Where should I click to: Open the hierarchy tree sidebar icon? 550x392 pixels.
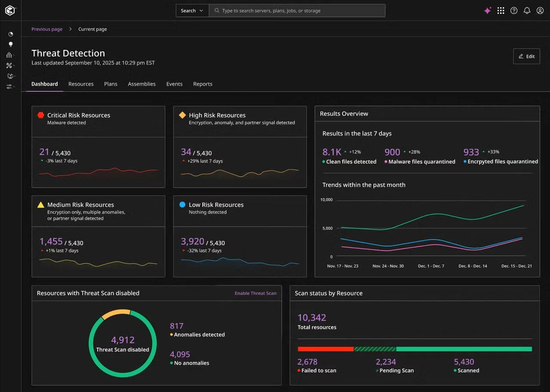(9, 55)
